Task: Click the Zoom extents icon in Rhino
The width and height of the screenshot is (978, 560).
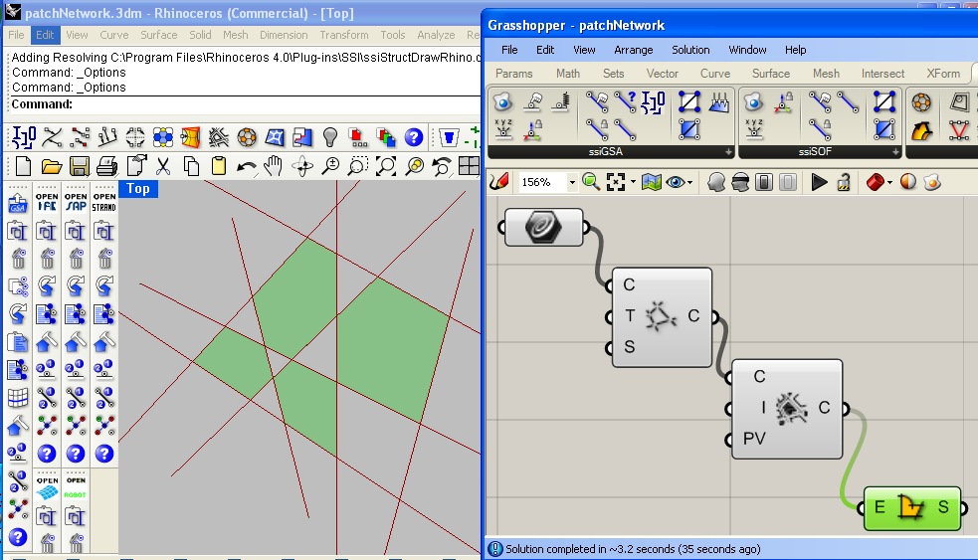Action: point(386,166)
